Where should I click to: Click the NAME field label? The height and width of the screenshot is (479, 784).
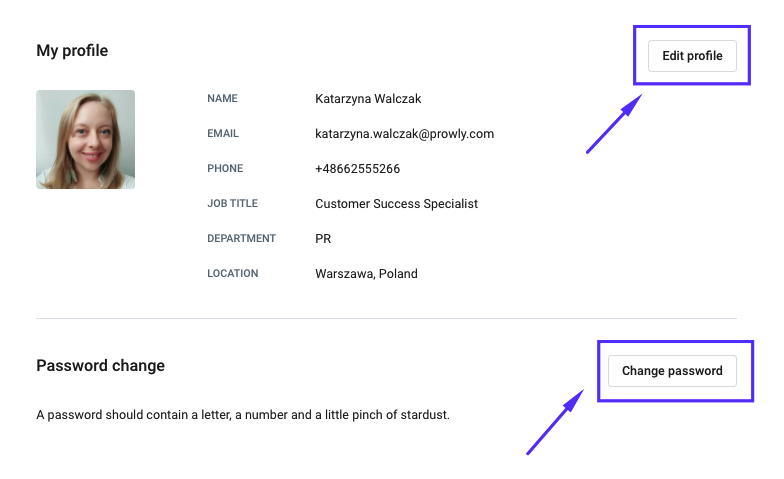pos(222,98)
